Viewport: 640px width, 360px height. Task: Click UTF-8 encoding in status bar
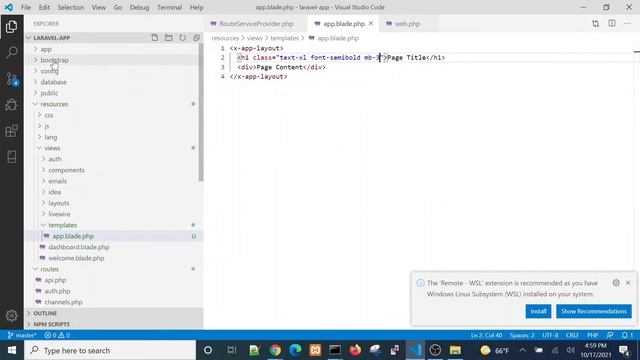(x=550, y=335)
